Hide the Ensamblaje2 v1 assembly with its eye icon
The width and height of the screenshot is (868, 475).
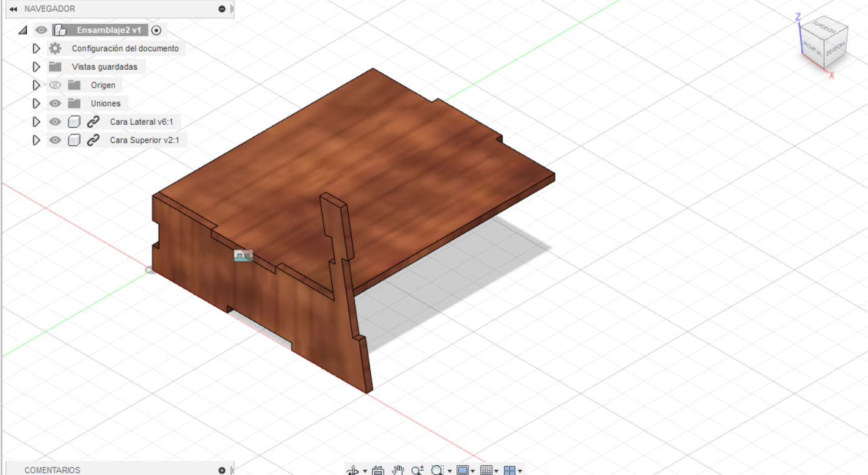tap(42, 30)
